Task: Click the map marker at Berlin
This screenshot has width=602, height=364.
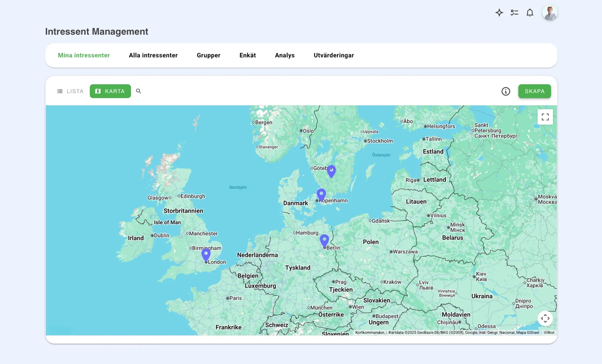Action: click(324, 240)
